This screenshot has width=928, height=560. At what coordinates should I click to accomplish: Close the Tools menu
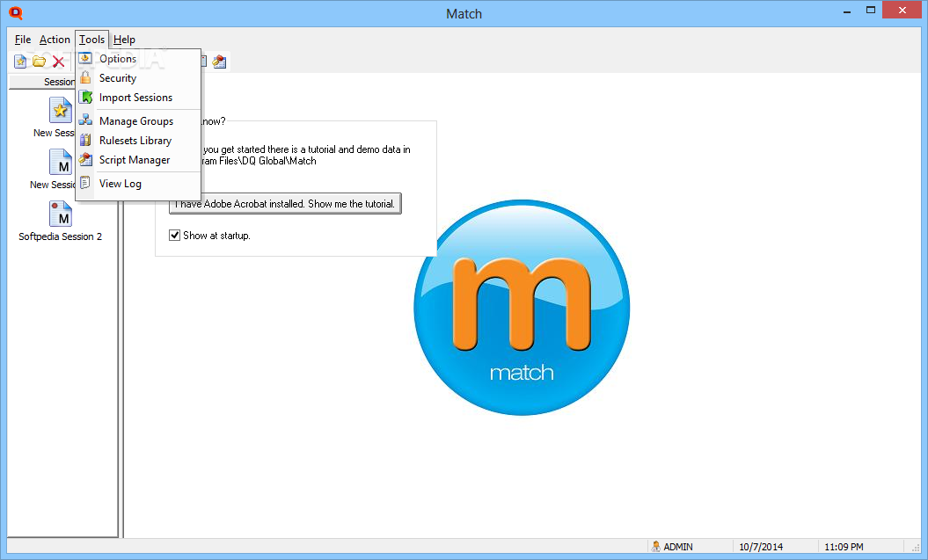point(91,40)
